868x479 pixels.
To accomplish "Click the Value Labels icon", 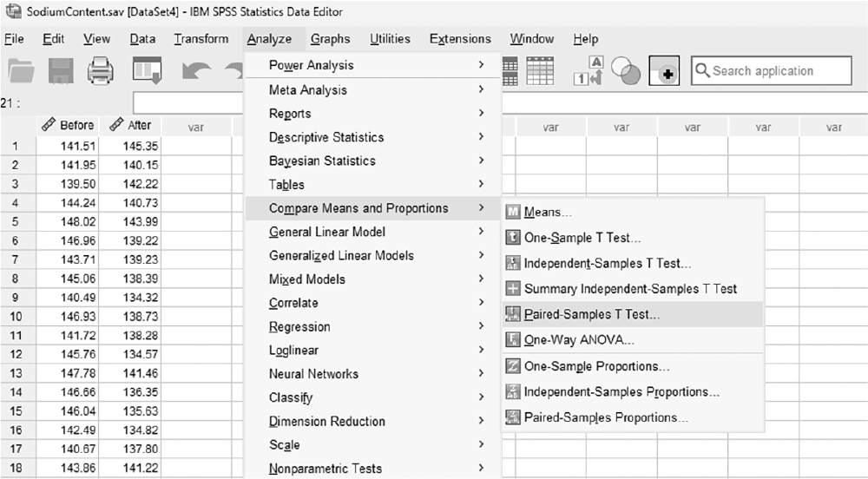I will pos(588,71).
